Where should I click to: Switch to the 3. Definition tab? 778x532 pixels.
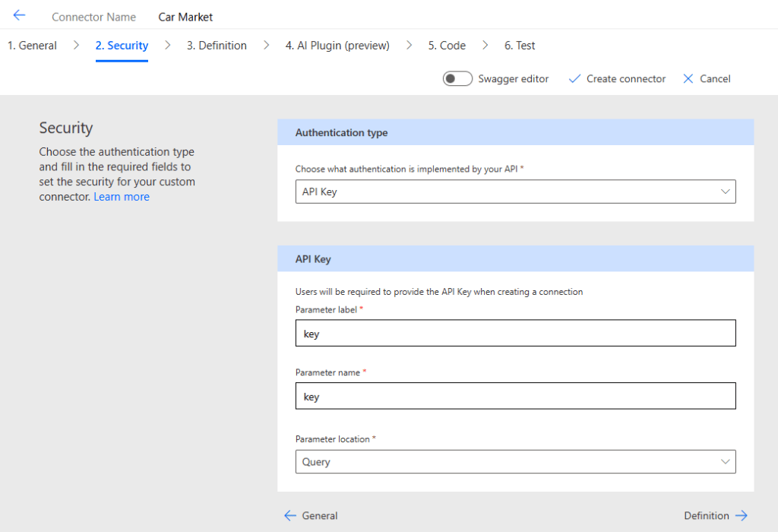point(217,46)
